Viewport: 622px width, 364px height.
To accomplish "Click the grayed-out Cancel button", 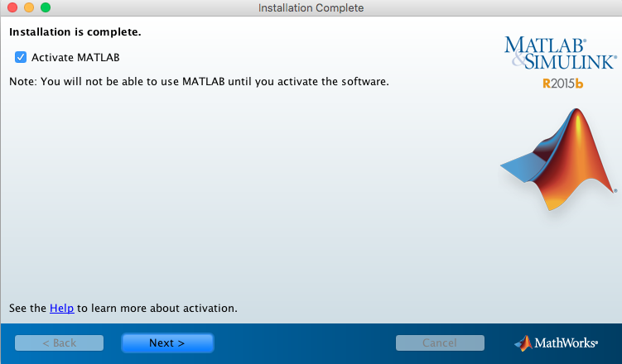I will point(440,342).
